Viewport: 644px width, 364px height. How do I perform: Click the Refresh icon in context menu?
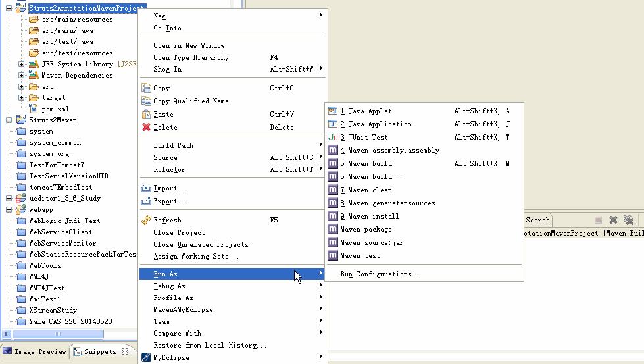pyautogui.click(x=146, y=221)
